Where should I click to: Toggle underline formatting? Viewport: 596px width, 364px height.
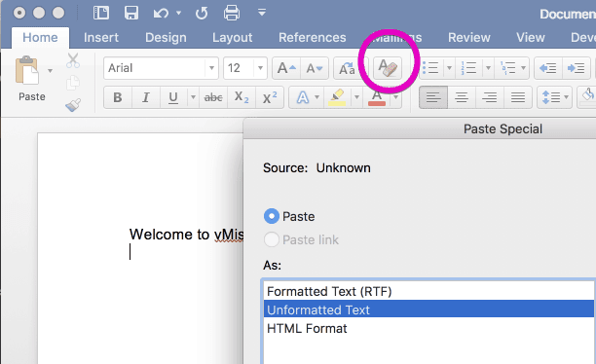click(x=173, y=97)
